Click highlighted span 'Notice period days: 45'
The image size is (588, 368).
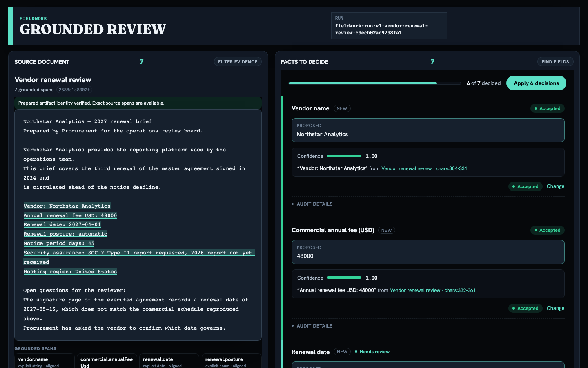click(x=59, y=243)
